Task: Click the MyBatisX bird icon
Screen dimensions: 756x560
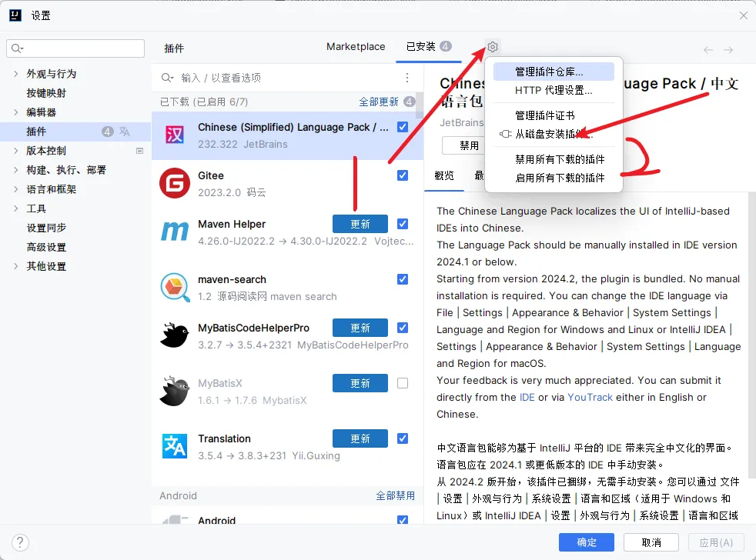Action: tap(175, 391)
